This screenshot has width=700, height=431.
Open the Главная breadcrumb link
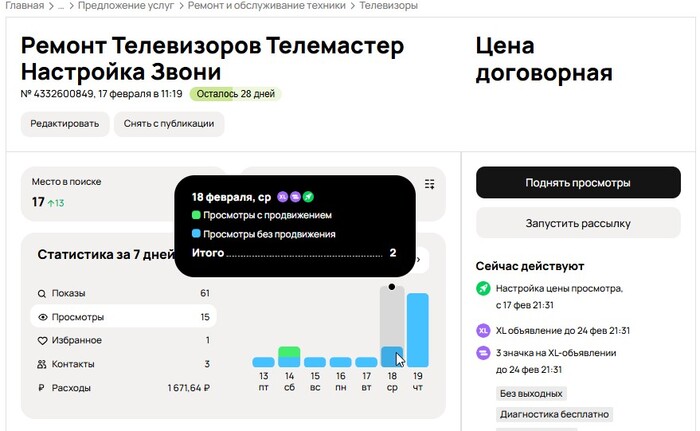(x=25, y=6)
